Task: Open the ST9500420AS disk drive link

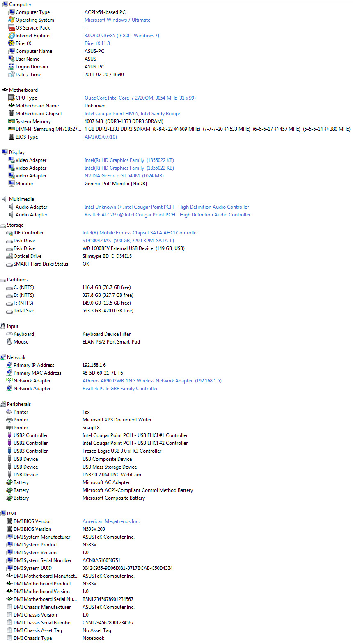Action: tap(128, 240)
